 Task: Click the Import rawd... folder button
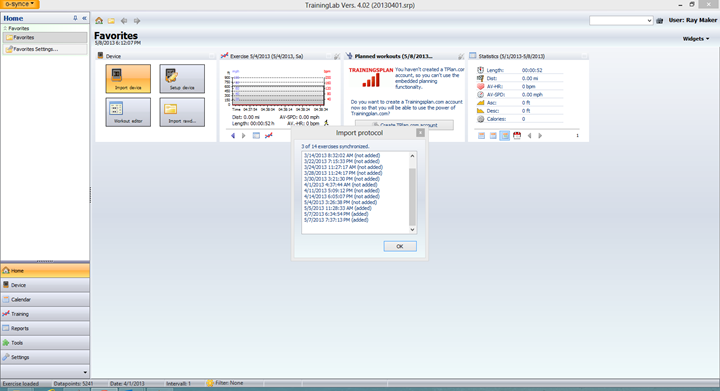[182, 112]
